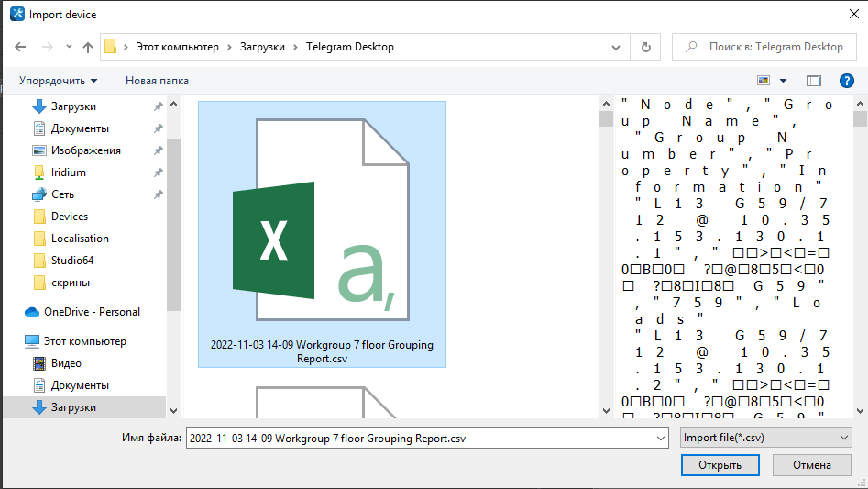Select the Сеть network item
Image resolution: width=868 pixels, height=489 pixels.
click(62, 194)
